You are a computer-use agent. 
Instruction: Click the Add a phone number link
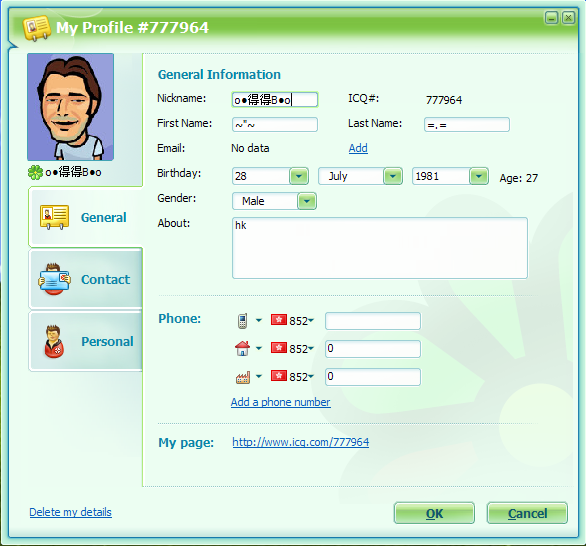(281, 402)
